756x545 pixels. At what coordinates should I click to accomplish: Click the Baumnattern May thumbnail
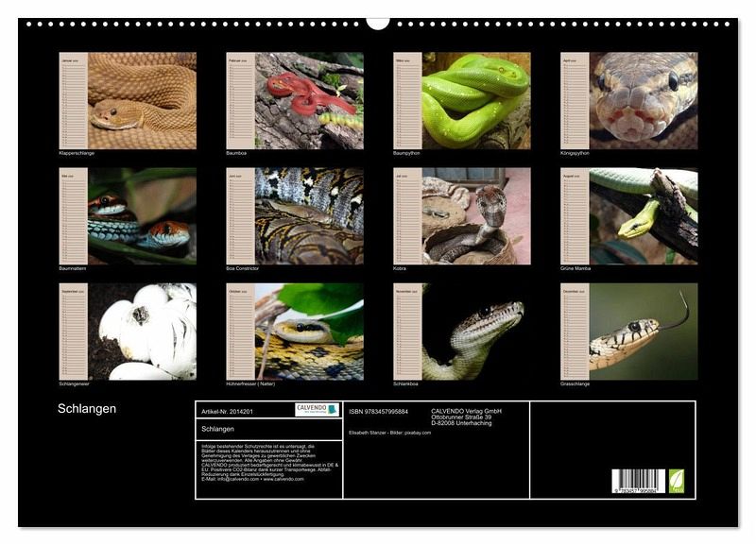[128, 216]
